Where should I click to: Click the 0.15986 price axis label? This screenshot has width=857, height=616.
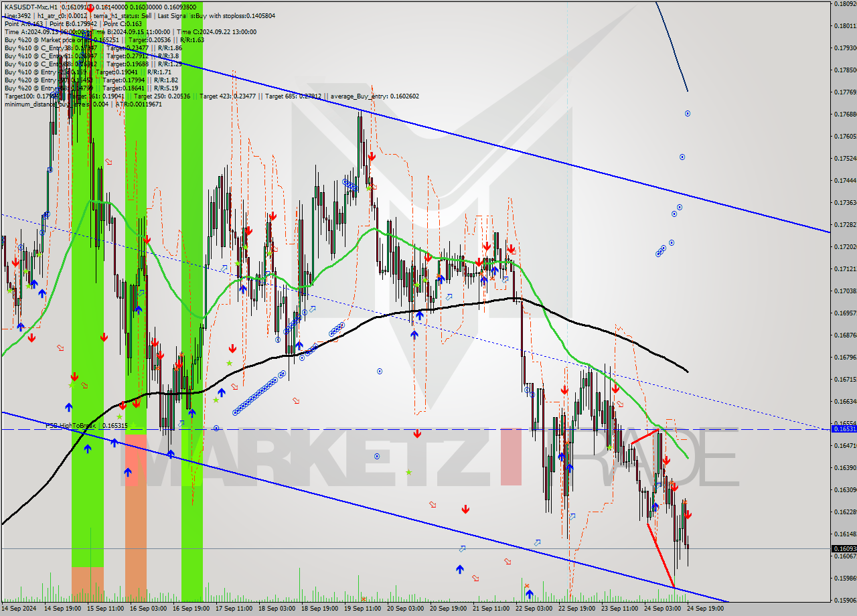(845, 578)
